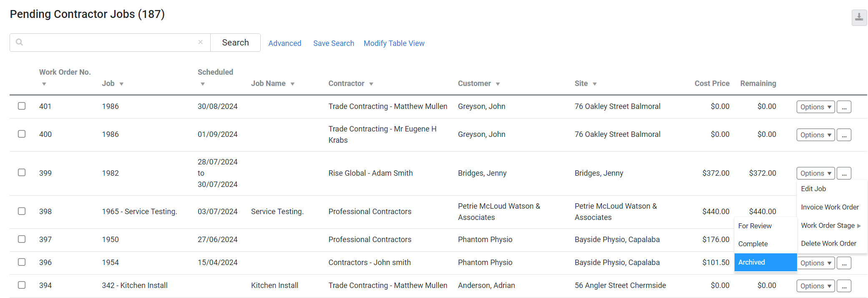Expand the Contractor column filter arrow
This screenshot has width=868, height=298.
pyautogui.click(x=371, y=84)
